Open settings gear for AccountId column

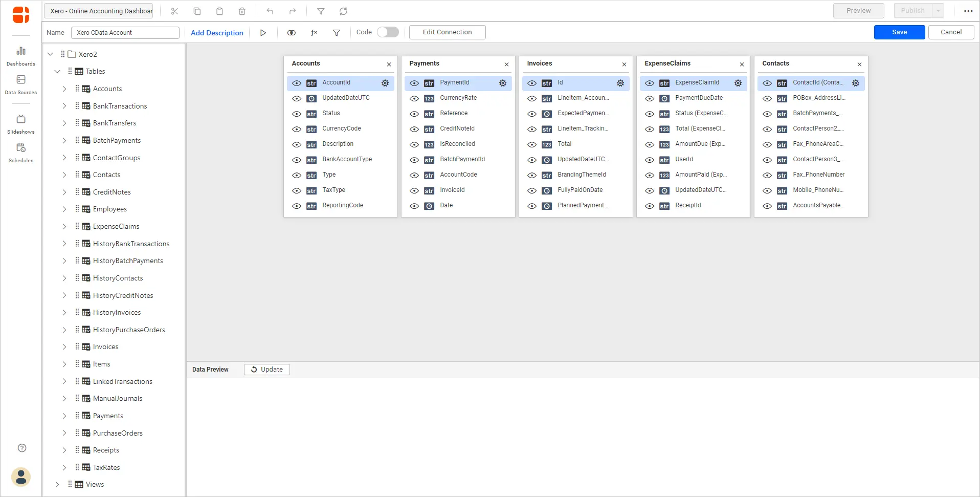click(385, 83)
